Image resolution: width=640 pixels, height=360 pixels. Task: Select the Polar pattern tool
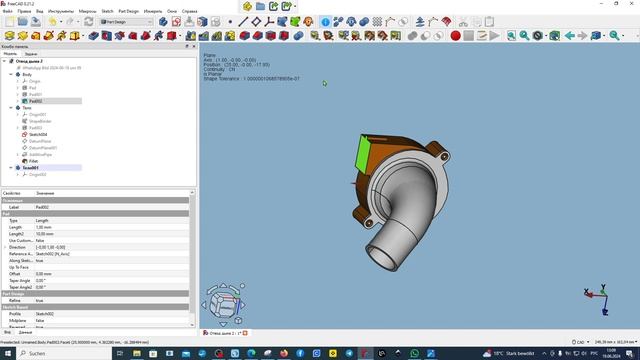217,36
